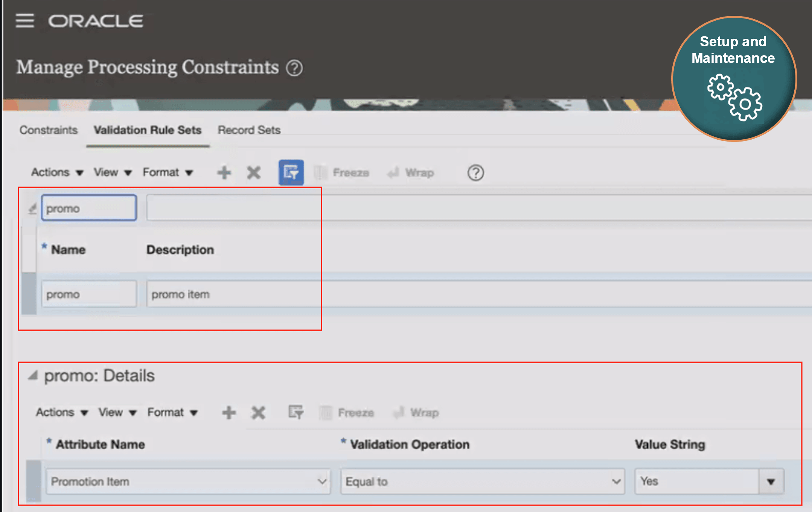The width and height of the screenshot is (812, 512).
Task: Toggle the highlighted Query By Example filter icon
Action: click(x=291, y=172)
